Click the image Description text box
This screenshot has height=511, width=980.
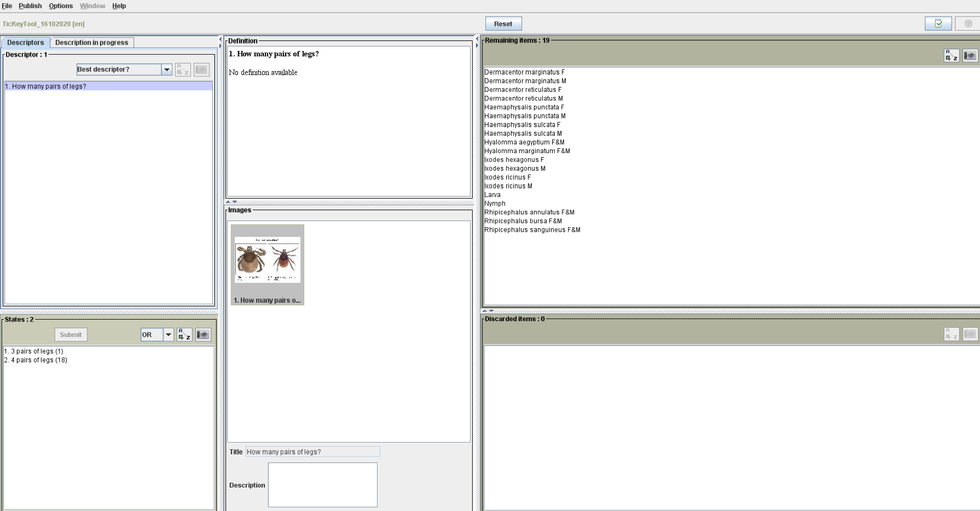pos(323,485)
